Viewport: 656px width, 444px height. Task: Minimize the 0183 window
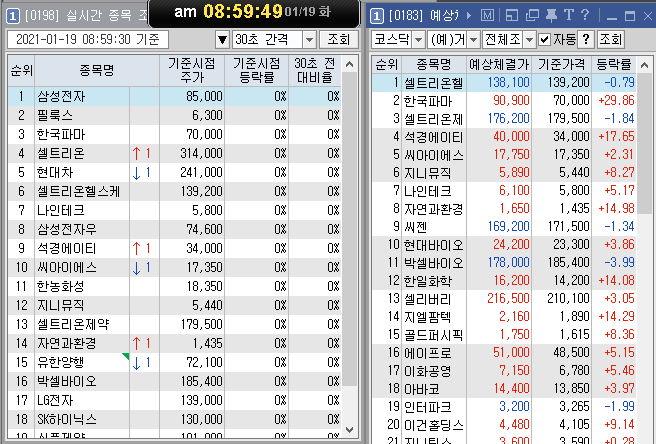coord(612,18)
